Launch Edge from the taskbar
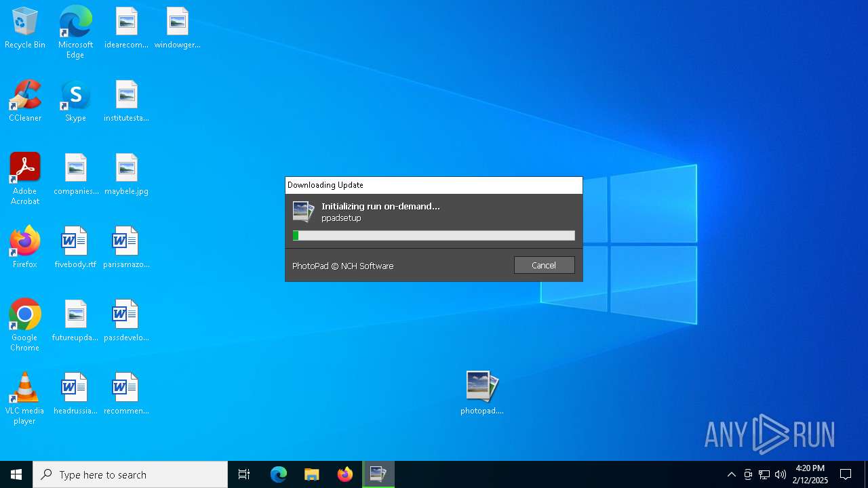This screenshot has width=868, height=488. (x=279, y=474)
